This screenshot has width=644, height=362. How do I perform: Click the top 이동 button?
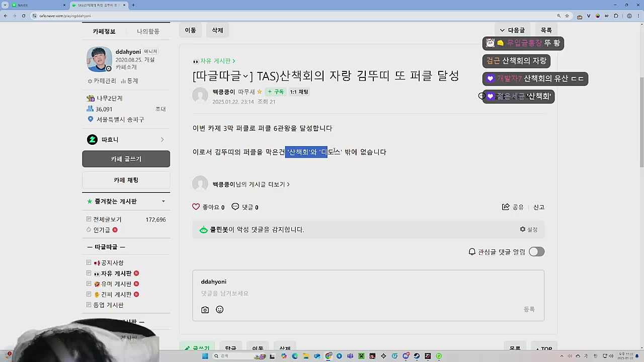pyautogui.click(x=190, y=30)
